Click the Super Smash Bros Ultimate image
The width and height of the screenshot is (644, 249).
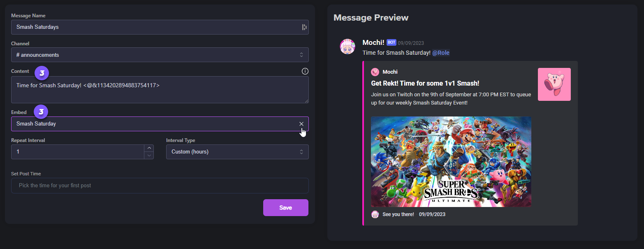click(x=451, y=162)
